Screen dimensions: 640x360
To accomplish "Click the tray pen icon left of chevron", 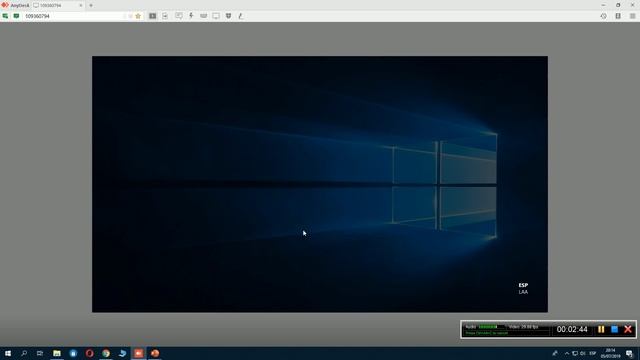I will point(555,353).
